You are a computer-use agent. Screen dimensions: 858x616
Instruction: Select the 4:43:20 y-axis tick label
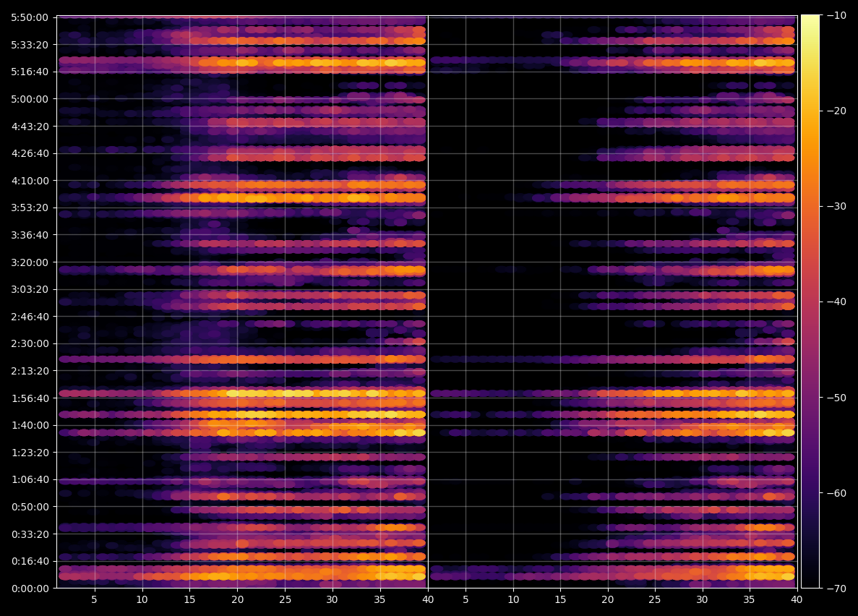(30, 127)
